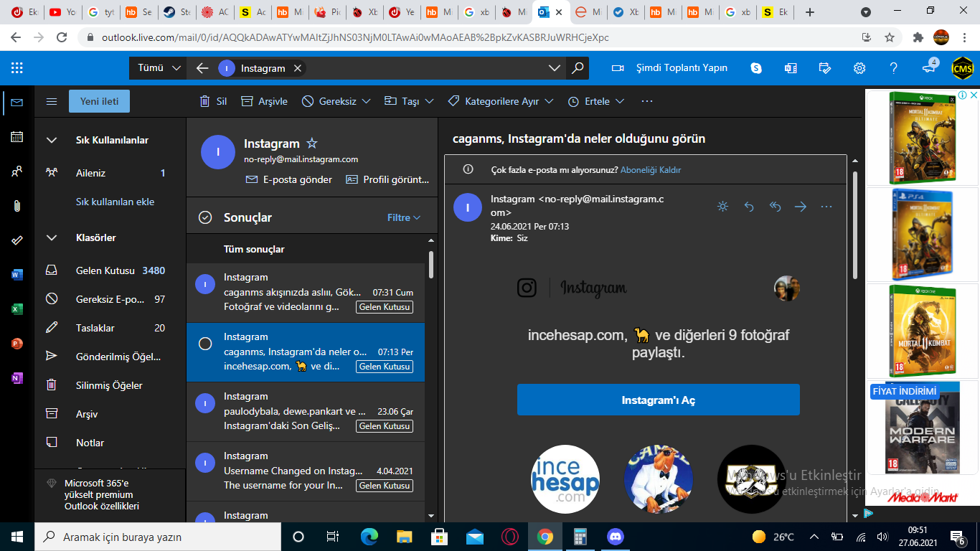
Task: Delete message with Sil button
Action: 213,101
